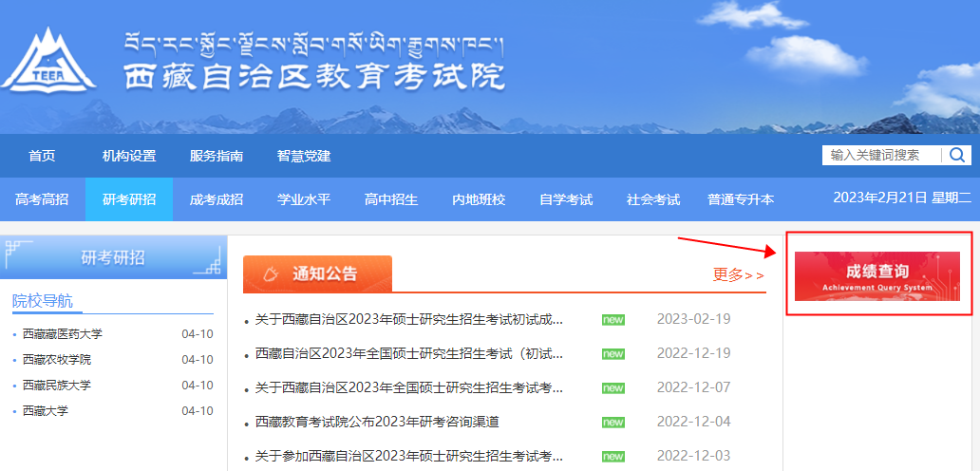
Task: Select the 研考研招 tab
Action: point(129,200)
